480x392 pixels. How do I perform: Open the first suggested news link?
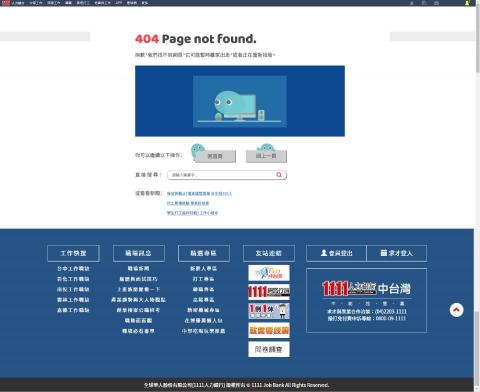199,193
